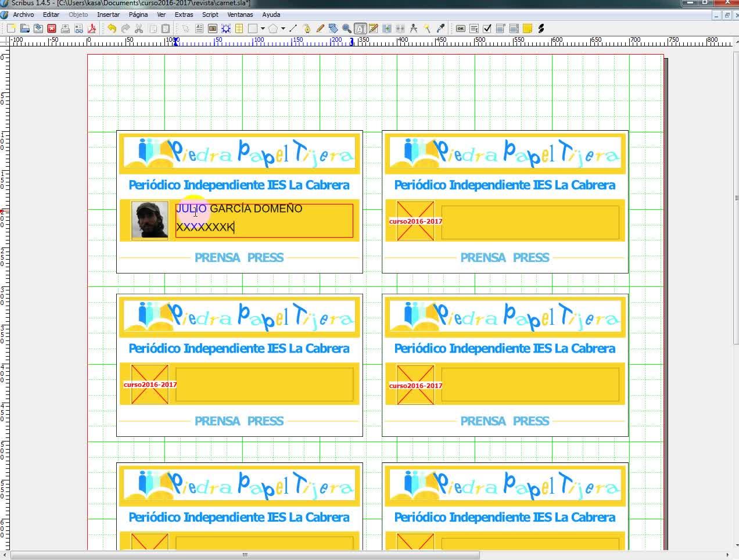Select the Bezier Curve pen tool
The image size is (739, 560).
(307, 28)
